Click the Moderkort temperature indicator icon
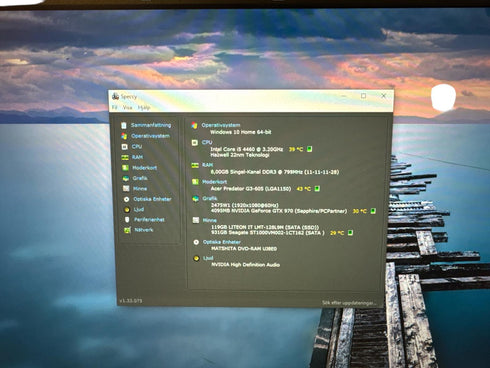The width and height of the screenshot is (490, 368). (x=317, y=189)
